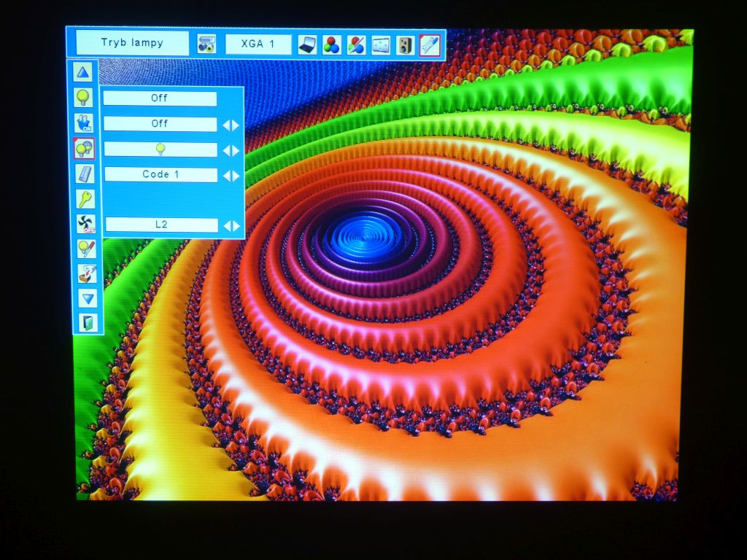
Task: Select the security key lock icon
Action: pyautogui.click(x=85, y=199)
